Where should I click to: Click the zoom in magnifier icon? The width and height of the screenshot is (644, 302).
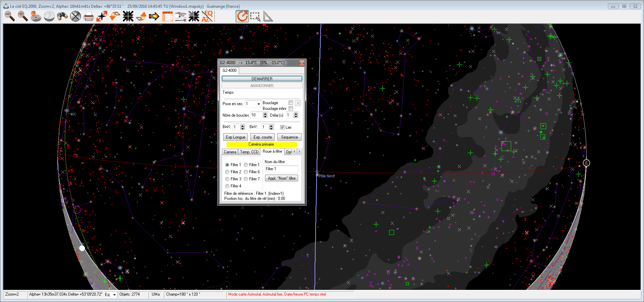(x=23, y=16)
